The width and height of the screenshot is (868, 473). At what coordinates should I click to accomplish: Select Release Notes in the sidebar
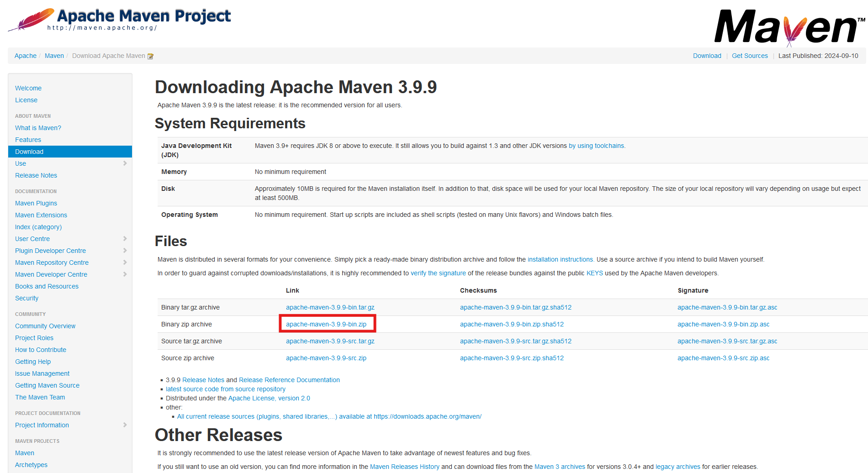pyautogui.click(x=36, y=175)
